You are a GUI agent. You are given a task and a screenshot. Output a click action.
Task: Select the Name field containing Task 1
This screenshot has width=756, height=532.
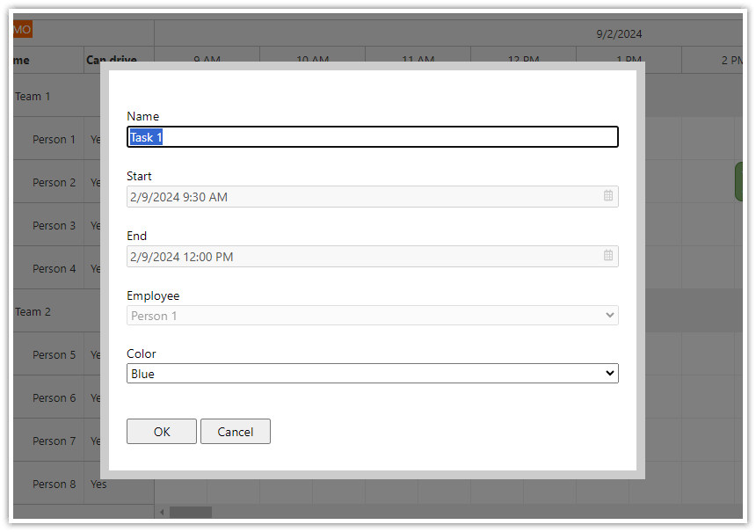(372, 136)
